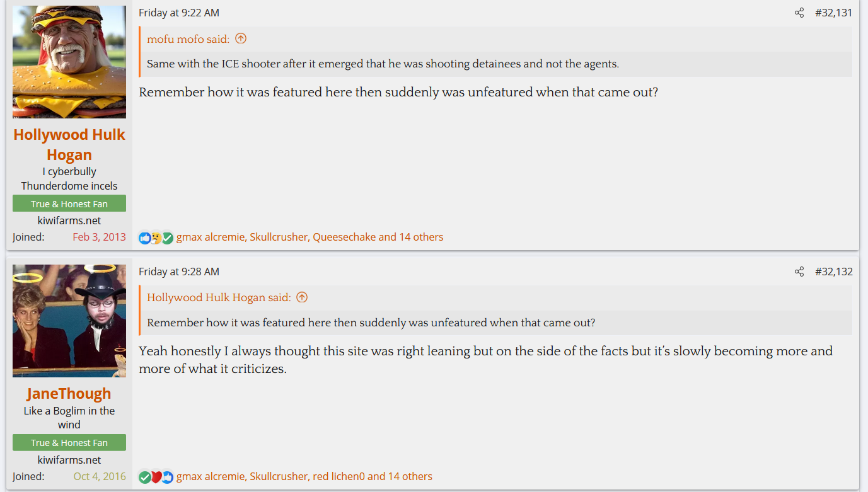This screenshot has width=868, height=492.
Task: Click the share icon on post #32,132
Action: tap(799, 272)
